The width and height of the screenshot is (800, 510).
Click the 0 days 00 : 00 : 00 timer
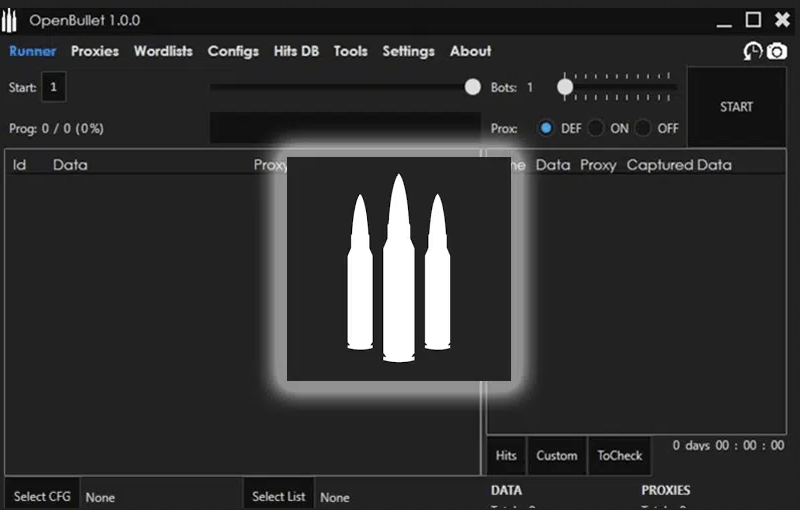point(729,445)
